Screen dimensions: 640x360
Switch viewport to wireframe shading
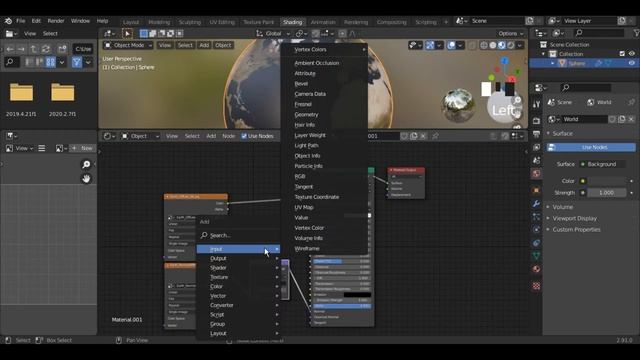[x=484, y=45]
